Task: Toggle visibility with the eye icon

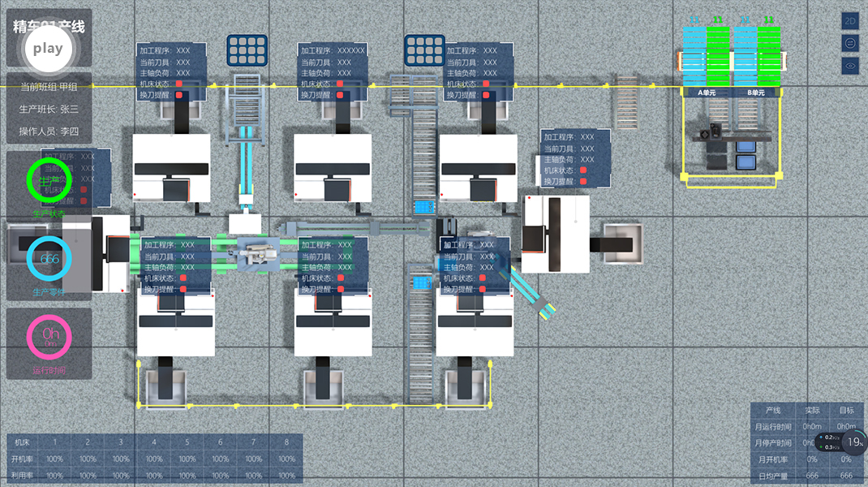Action: [x=850, y=66]
